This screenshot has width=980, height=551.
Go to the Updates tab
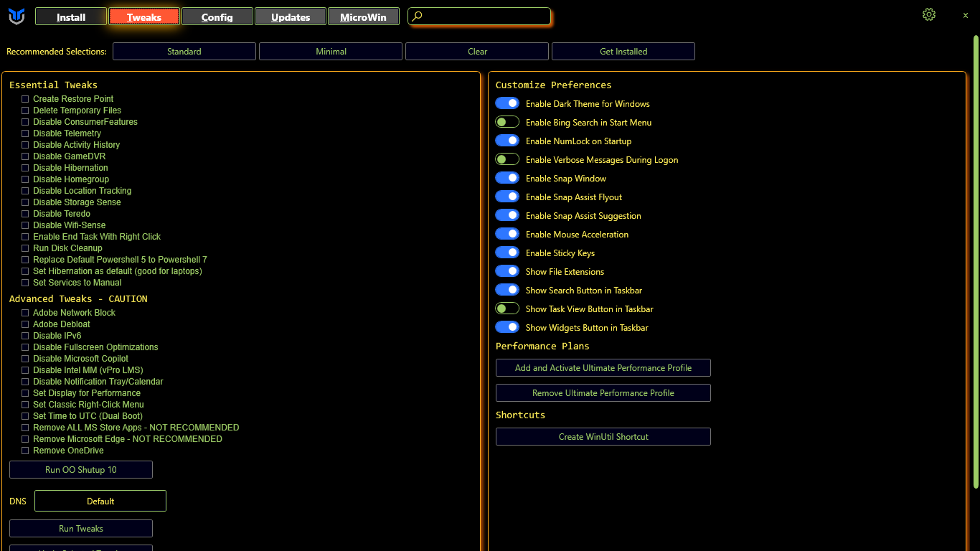[291, 17]
